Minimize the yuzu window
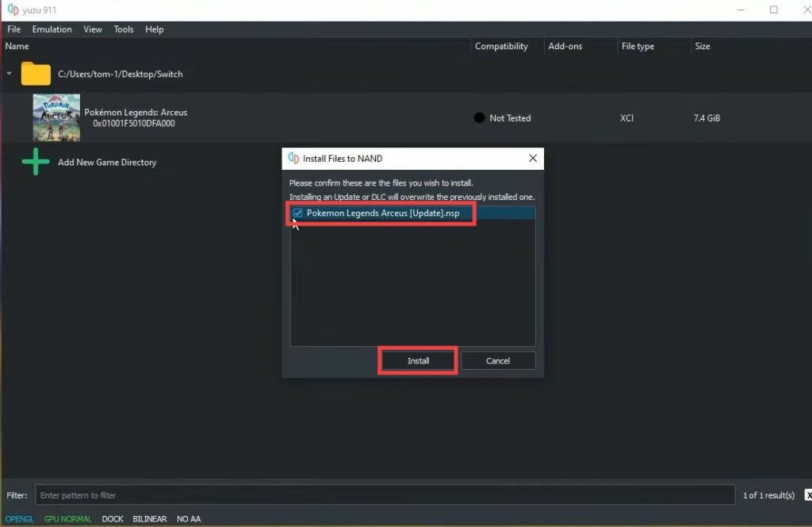The image size is (812, 527). pos(741,10)
